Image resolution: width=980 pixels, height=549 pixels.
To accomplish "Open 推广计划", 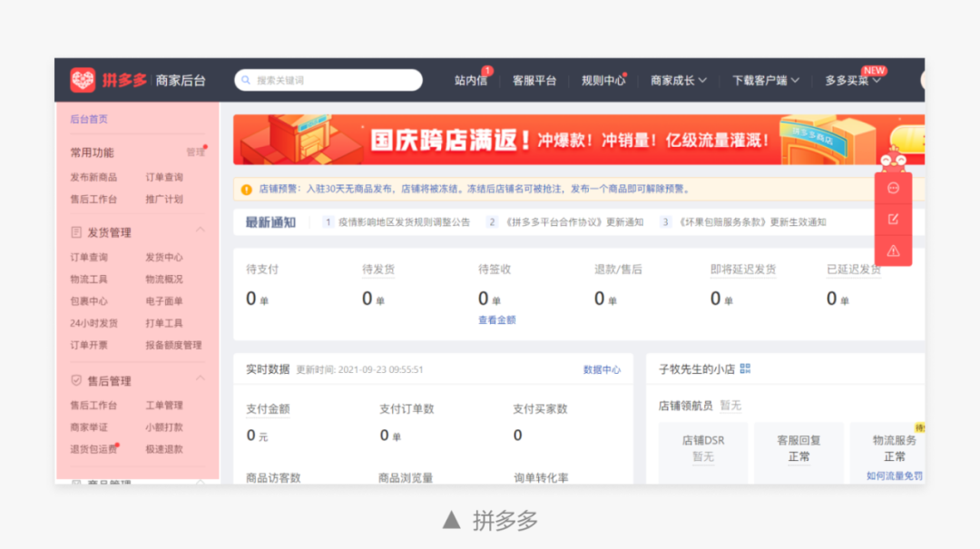I will click(163, 200).
